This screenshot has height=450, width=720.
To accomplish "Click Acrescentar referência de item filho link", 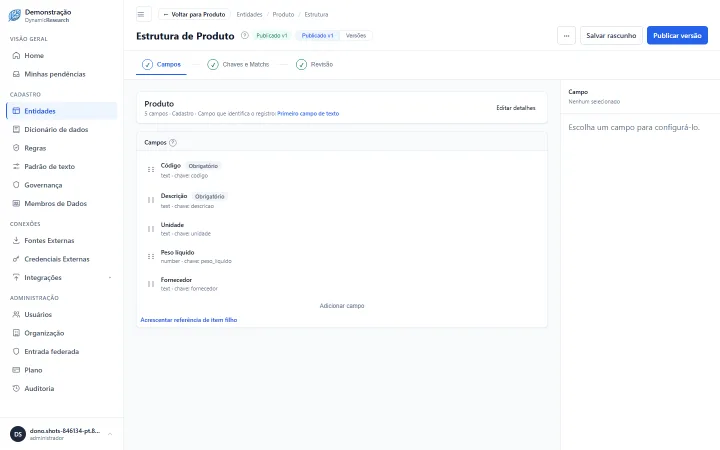I will pyautogui.click(x=189, y=320).
